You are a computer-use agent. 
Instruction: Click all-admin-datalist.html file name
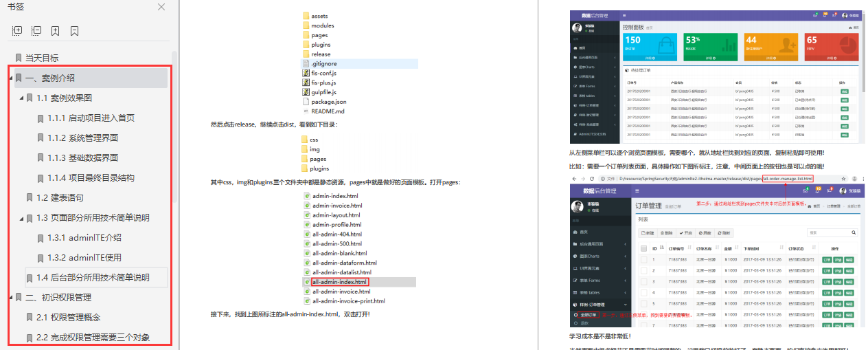[342, 272]
